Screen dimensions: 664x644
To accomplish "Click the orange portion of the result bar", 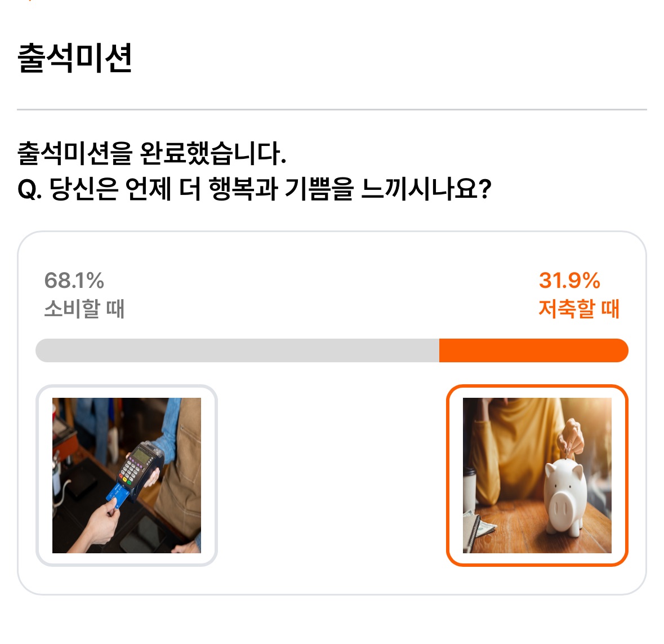I will click(x=533, y=350).
